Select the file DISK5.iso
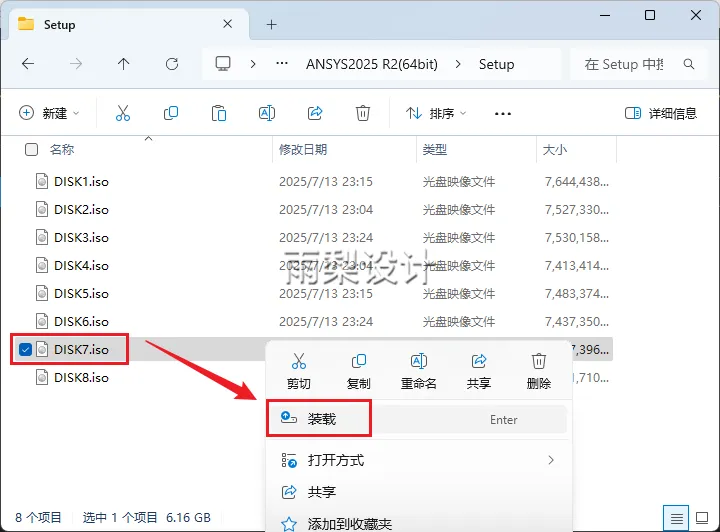The height and width of the screenshot is (532, 720). (x=81, y=294)
